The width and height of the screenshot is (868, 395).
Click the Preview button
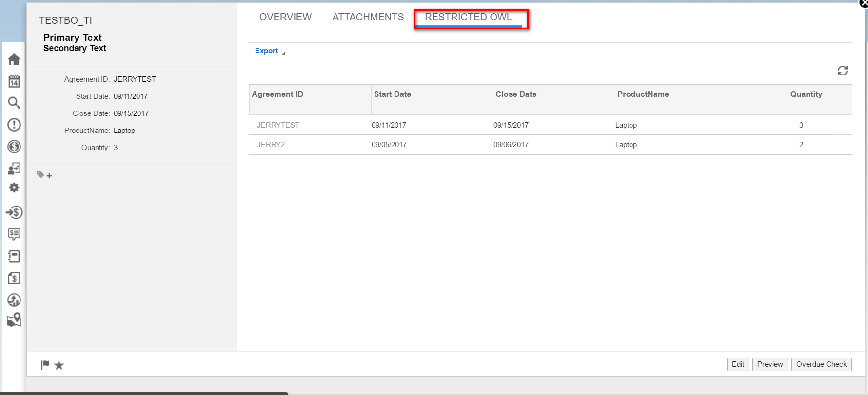(770, 364)
